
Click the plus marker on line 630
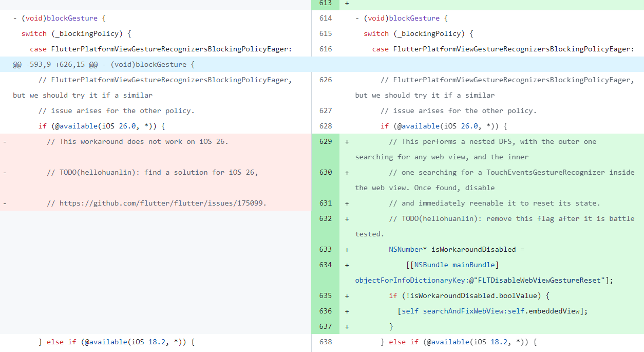pos(347,172)
